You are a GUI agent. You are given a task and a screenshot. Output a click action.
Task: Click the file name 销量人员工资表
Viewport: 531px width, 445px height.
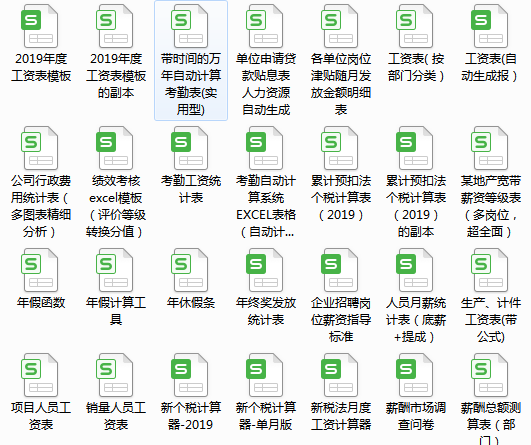point(116,416)
